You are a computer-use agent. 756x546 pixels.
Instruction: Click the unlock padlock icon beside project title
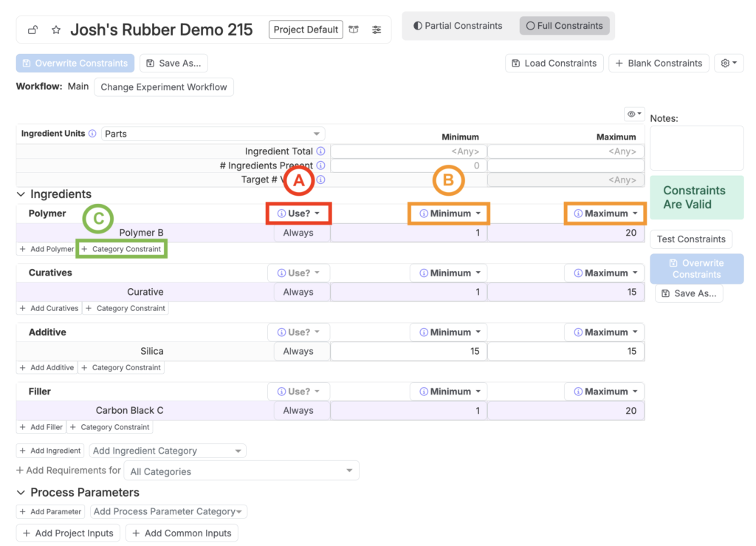(x=32, y=30)
